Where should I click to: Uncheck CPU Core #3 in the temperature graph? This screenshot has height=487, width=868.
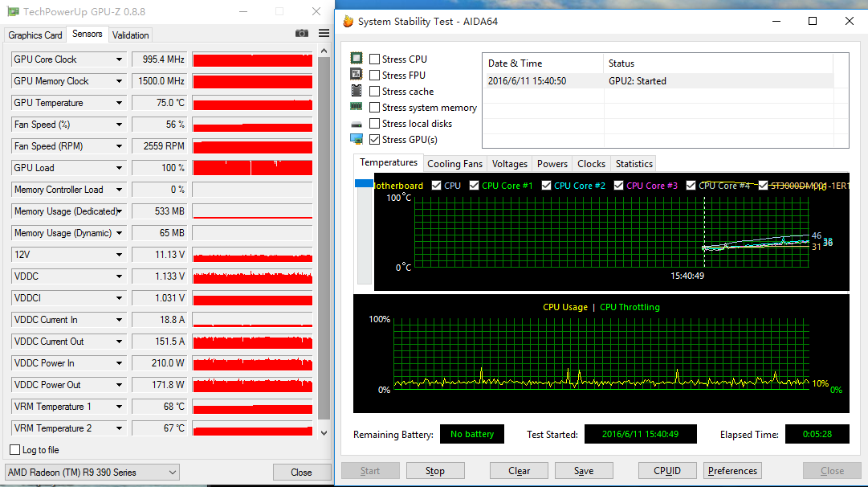pos(619,185)
